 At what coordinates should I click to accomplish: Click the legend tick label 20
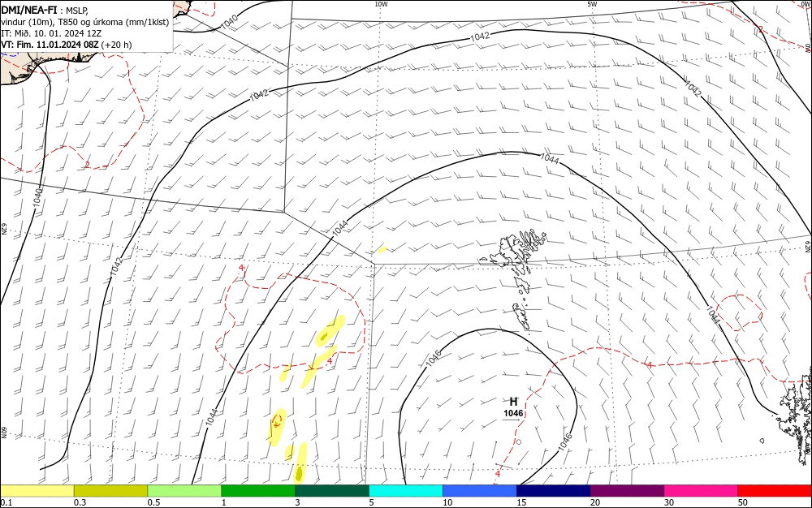(595, 502)
